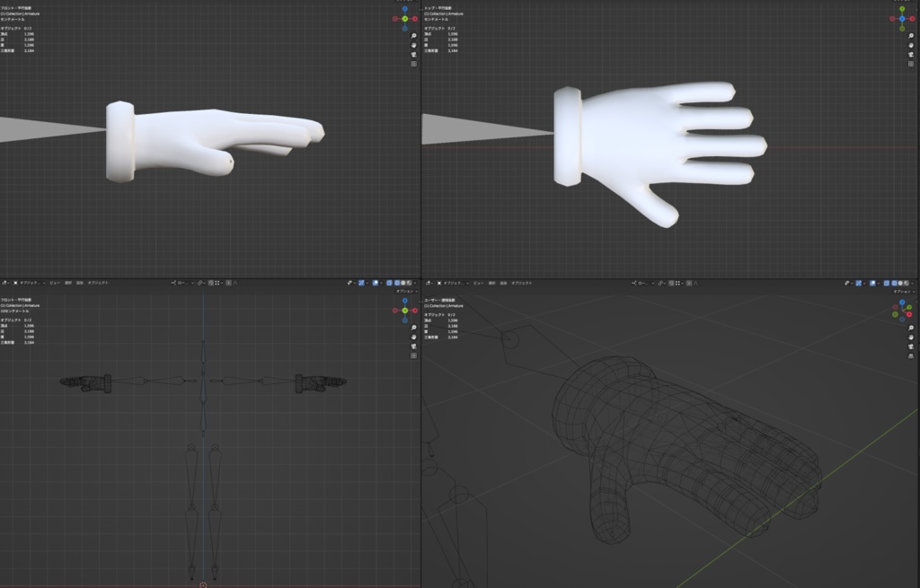
Task: Open the pivot point dropdown in the bottom-right header
Action: (661, 283)
